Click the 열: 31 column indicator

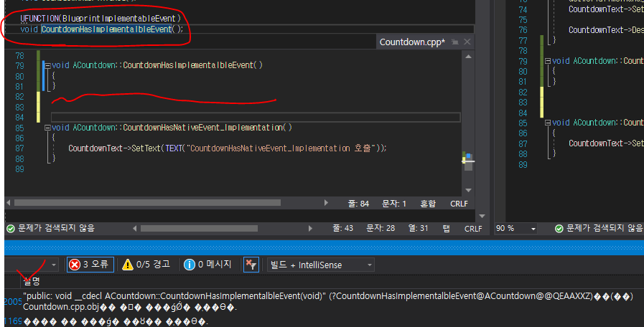click(418, 228)
